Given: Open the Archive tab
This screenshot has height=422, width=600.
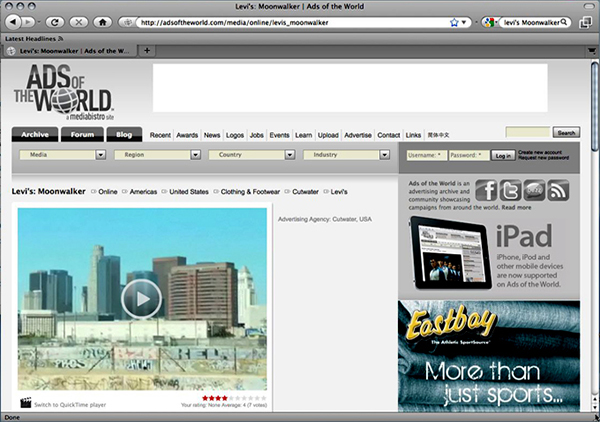Looking at the screenshot, I should tap(35, 135).
